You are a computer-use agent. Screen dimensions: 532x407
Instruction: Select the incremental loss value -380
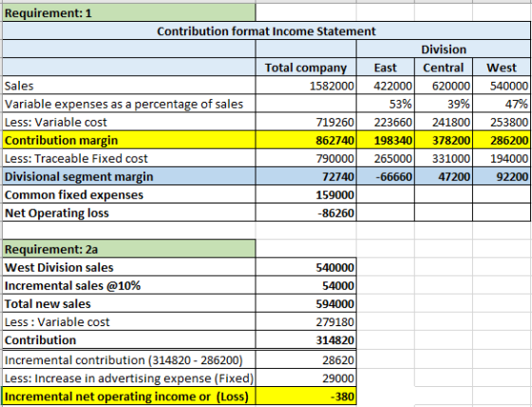click(x=306, y=397)
